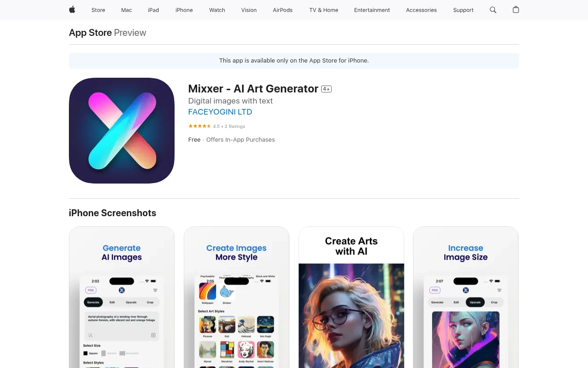This screenshot has height=368, width=588.
Task: Click the Apple logo in the navigation bar
Action: 72,10
